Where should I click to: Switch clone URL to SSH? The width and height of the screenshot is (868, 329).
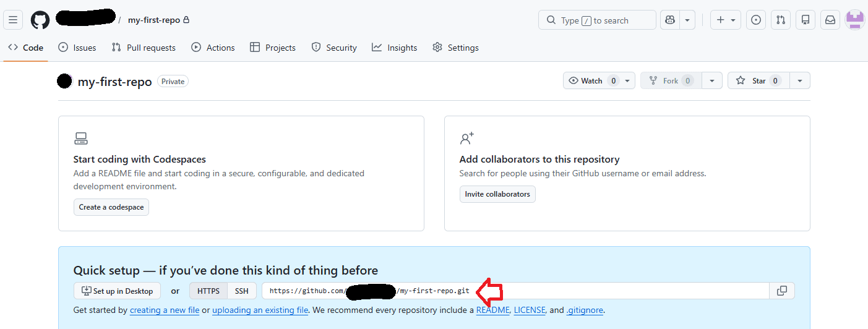(241, 291)
